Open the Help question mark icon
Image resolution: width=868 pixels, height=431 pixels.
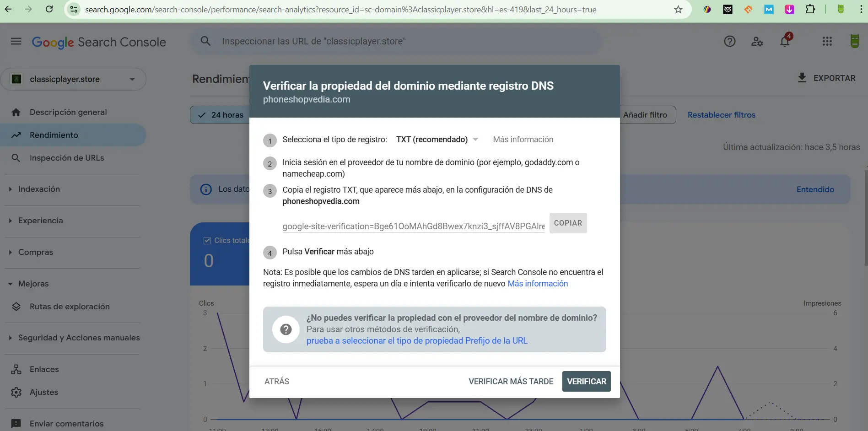click(x=730, y=42)
